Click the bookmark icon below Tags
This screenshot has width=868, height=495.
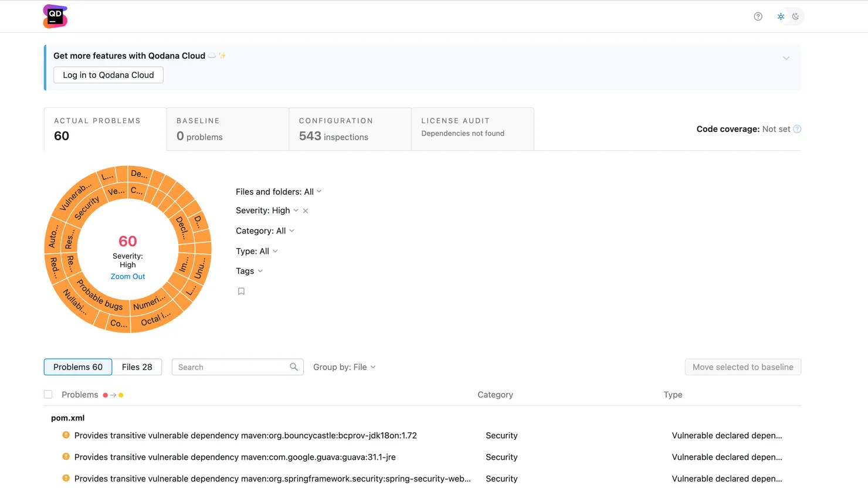[241, 291]
